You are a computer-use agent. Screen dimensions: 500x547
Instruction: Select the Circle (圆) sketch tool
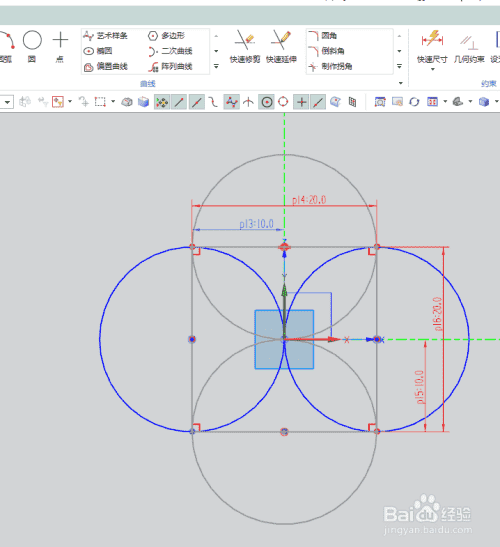point(32,46)
